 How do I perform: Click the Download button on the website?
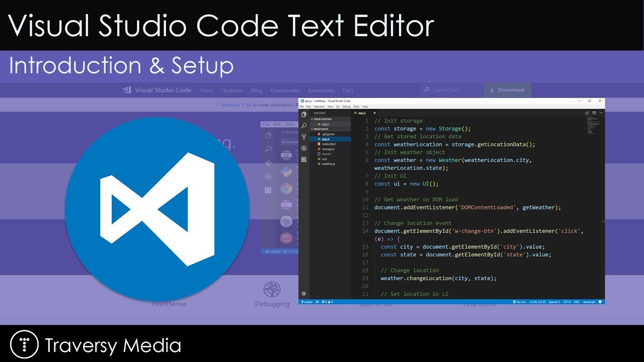pyautogui.click(x=507, y=90)
